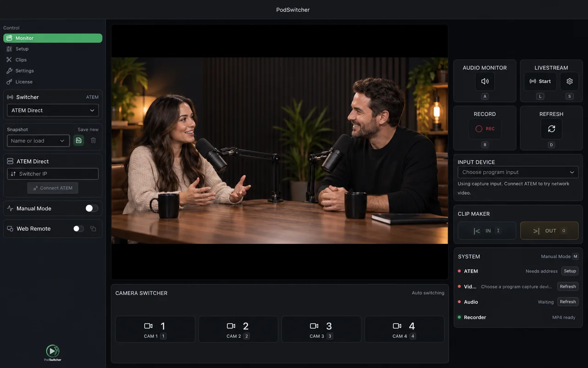Click the Connect ATEM button

(x=53, y=188)
